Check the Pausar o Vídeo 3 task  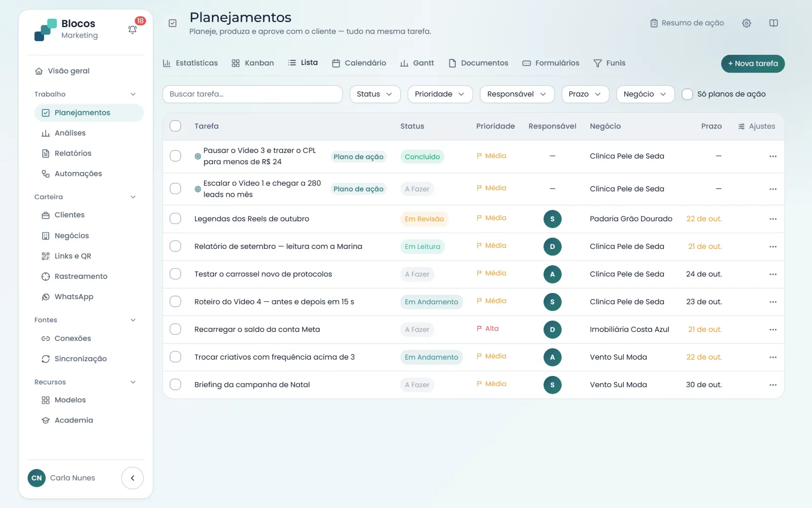[176, 156]
